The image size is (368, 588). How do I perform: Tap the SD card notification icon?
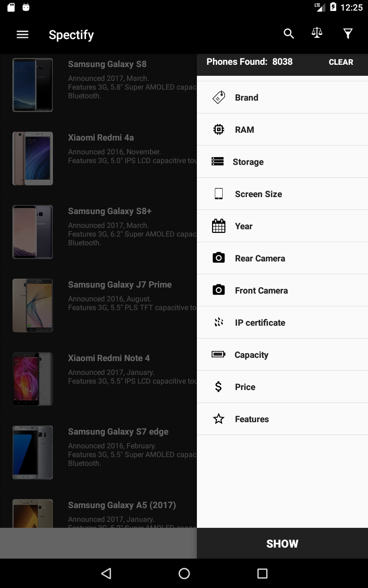coord(11,7)
